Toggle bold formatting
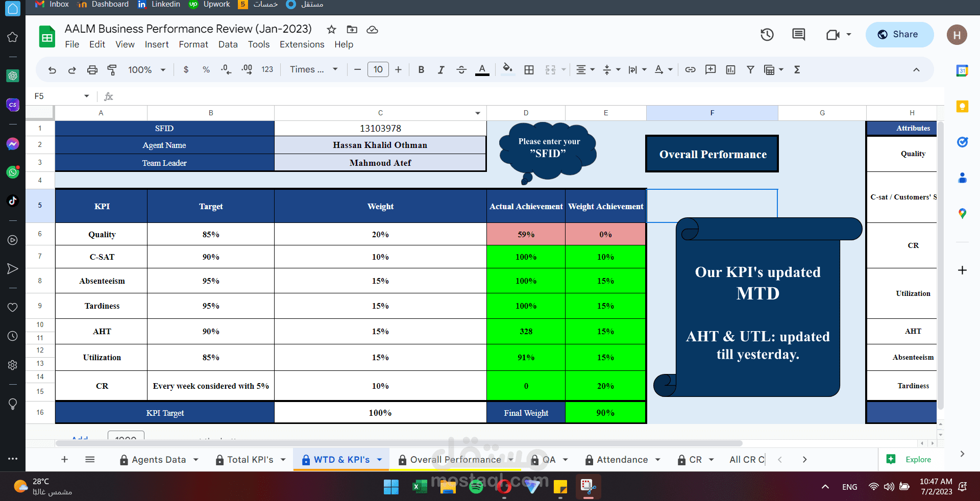 [x=421, y=70]
